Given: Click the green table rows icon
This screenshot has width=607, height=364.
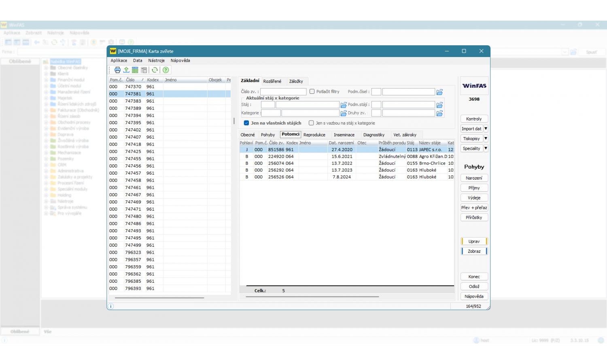Looking at the screenshot, I should point(135,70).
